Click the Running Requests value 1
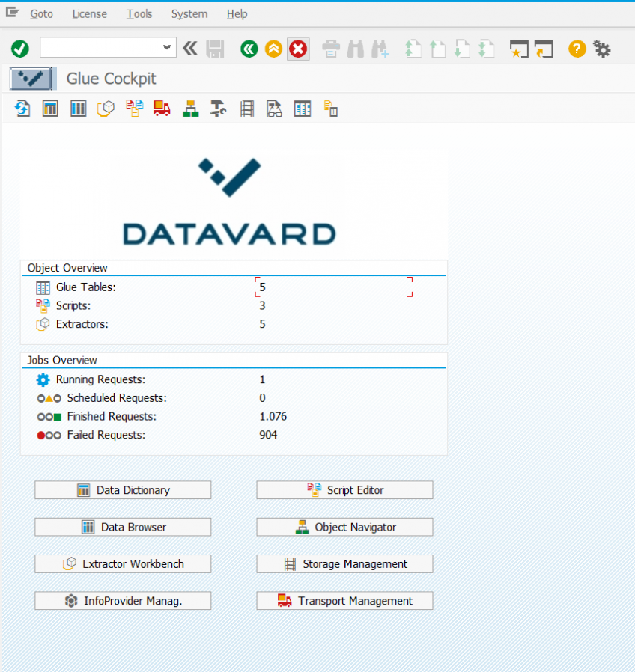The height and width of the screenshot is (672, 635). point(262,379)
